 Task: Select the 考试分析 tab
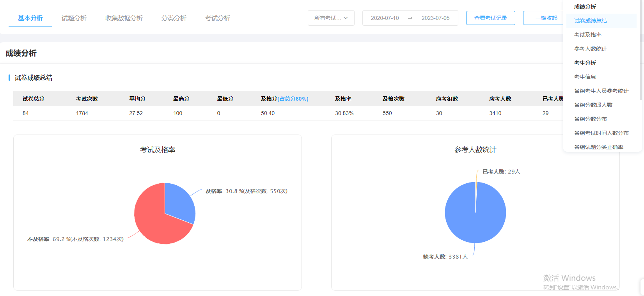(218, 18)
